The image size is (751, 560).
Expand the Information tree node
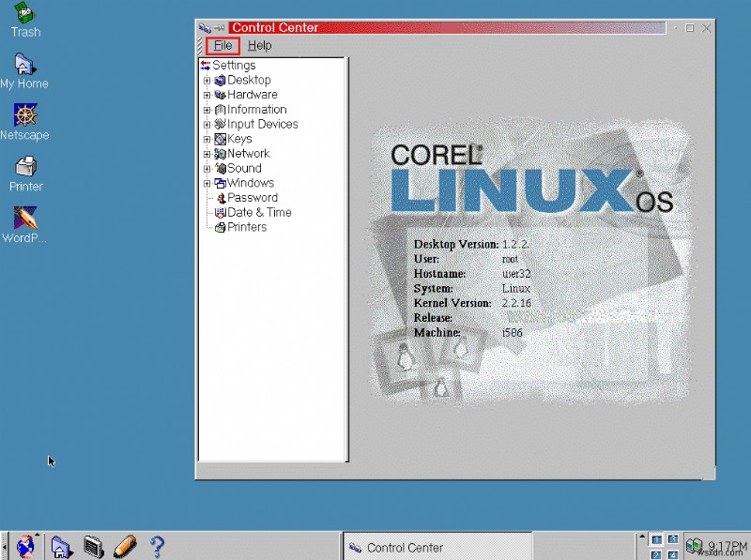[207, 110]
